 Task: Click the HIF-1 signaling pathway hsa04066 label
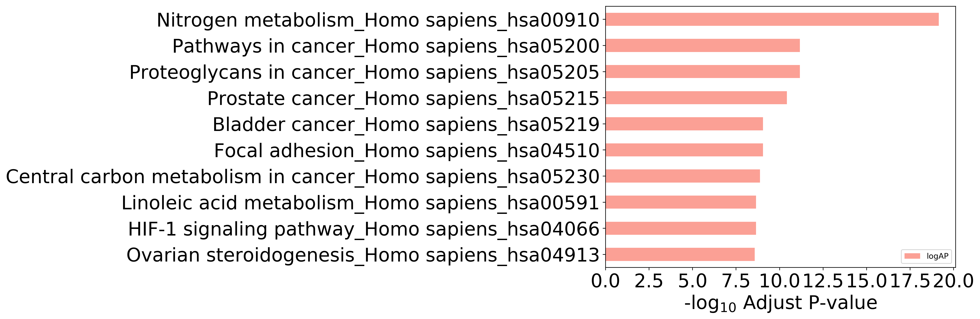[364, 229]
